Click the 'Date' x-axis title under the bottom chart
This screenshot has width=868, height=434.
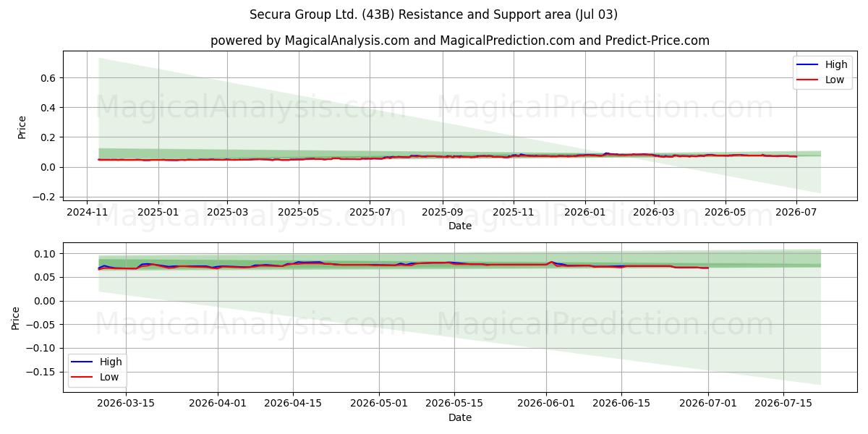click(460, 417)
